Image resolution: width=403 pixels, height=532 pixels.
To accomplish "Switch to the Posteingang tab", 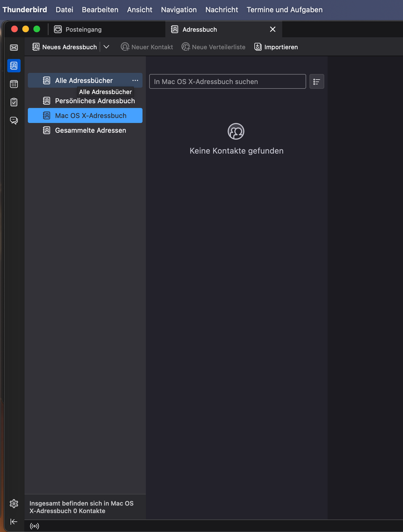I will click(107, 29).
